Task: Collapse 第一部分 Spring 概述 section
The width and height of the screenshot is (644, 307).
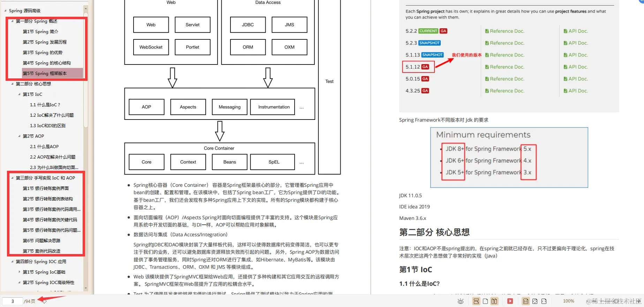Action: [x=12, y=21]
